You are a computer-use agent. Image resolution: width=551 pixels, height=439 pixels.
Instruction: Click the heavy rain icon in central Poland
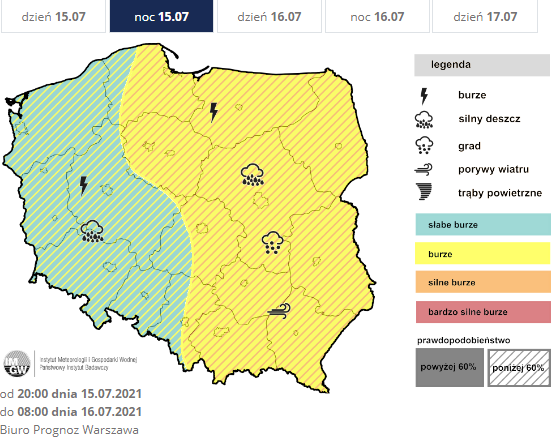(x=252, y=174)
